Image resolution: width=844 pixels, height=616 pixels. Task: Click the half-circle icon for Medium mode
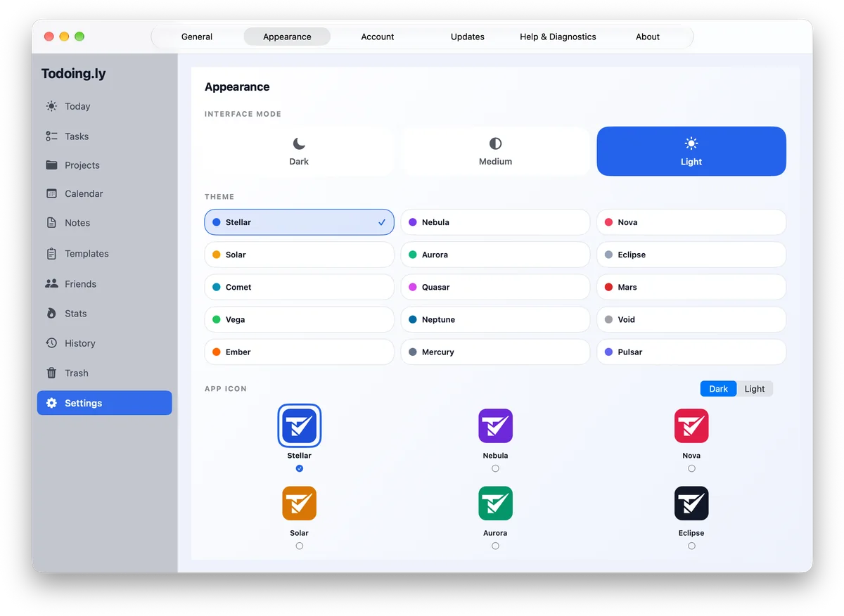[495, 143]
